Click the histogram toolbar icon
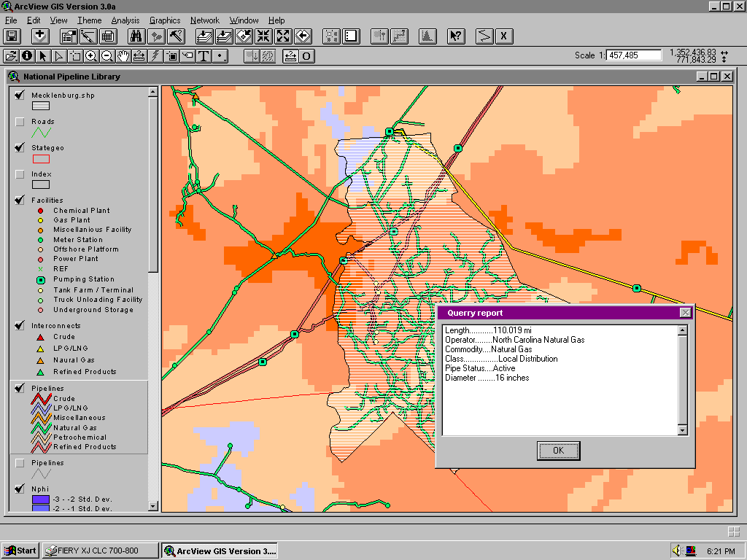 point(427,36)
